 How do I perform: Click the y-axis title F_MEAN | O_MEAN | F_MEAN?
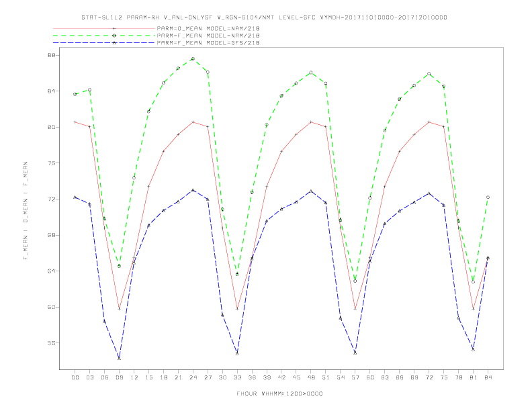pos(26,211)
